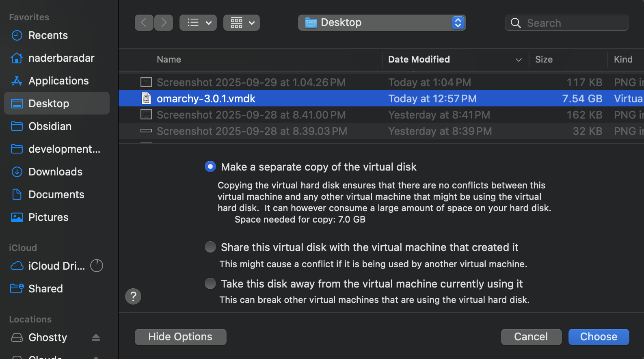Image resolution: width=644 pixels, height=359 pixels.
Task: Sort files by Date Modified column
Action: click(x=419, y=59)
